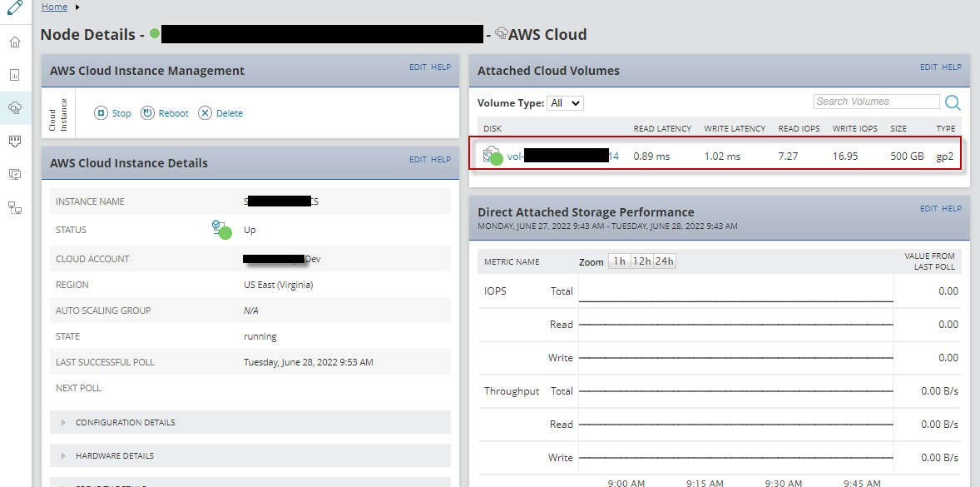Click the AWS Cloud icon in page title

click(501, 33)
